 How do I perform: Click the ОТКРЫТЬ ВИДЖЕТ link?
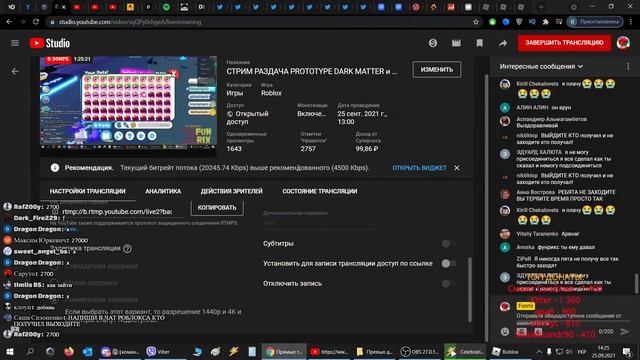click(x=419, y=168)
